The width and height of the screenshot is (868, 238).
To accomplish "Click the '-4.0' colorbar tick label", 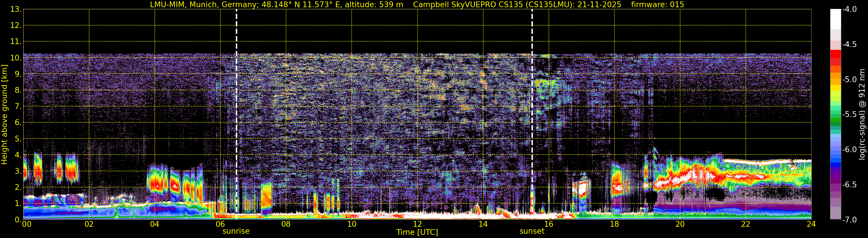I will pyautogui.click(x=850, y=10).
